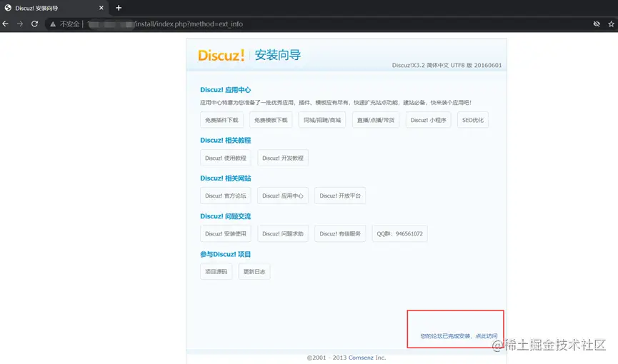
Task: Close the Discuz! 安装向导 tab
Action: [101, 8]
